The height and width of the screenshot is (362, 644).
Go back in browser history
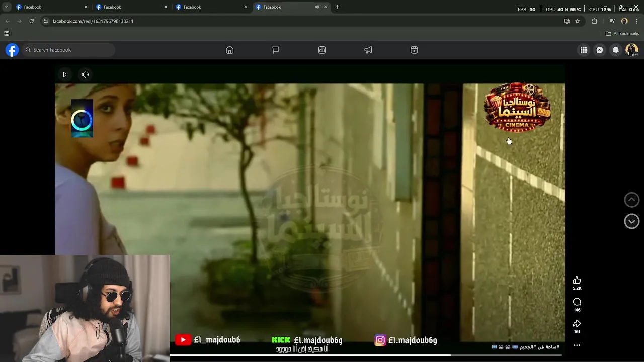[x=7, y=21]
